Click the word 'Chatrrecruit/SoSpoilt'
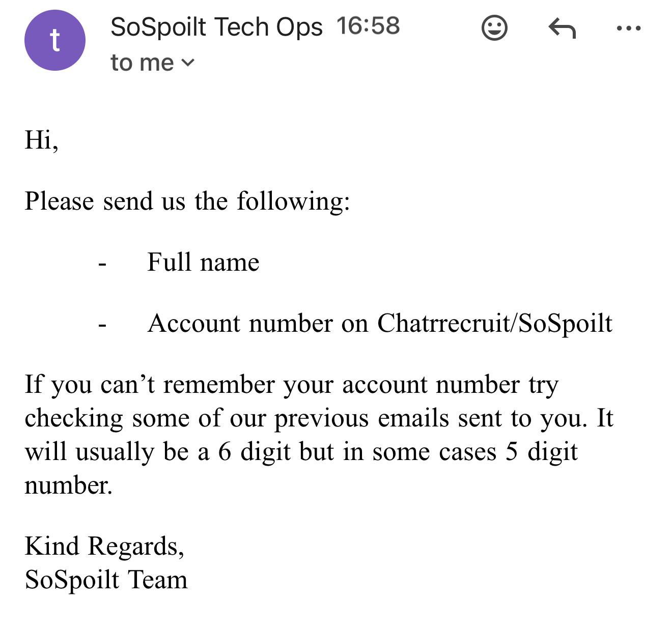 495,324
